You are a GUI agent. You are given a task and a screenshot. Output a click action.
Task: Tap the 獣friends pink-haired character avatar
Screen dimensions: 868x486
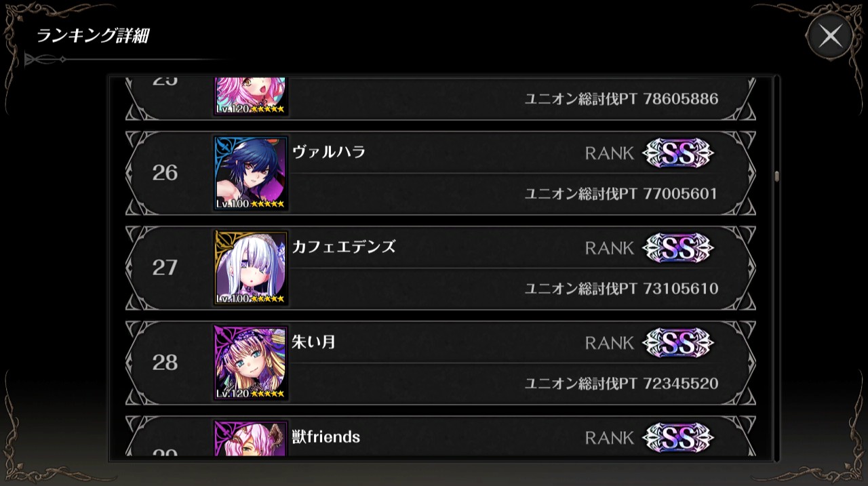click(x=251, y=438)
